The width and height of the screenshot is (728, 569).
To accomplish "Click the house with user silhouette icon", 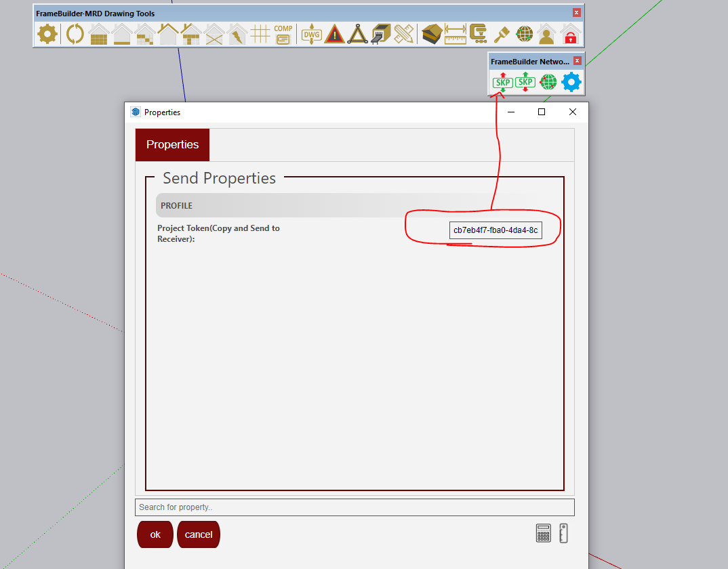I will (546, 35).
